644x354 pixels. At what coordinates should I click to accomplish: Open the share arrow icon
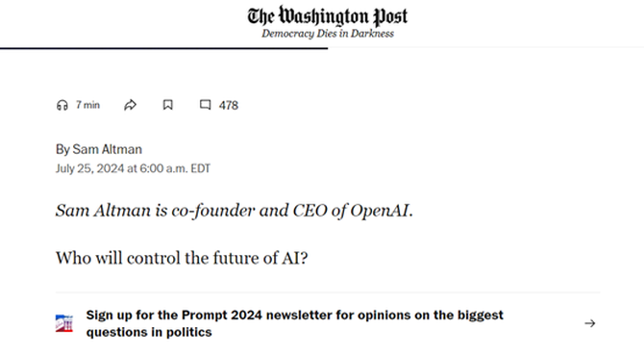130,105
